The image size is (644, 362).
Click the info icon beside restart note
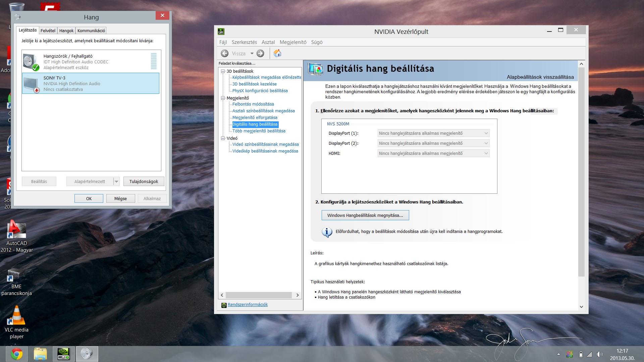pyautogui.click(x=327, y=232)
